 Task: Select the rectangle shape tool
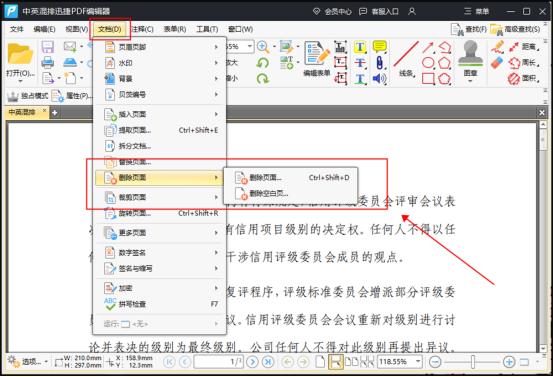(428, 78)
